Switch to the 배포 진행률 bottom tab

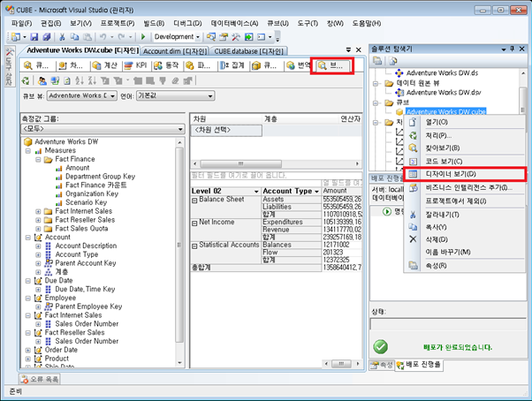coord(418,365)
